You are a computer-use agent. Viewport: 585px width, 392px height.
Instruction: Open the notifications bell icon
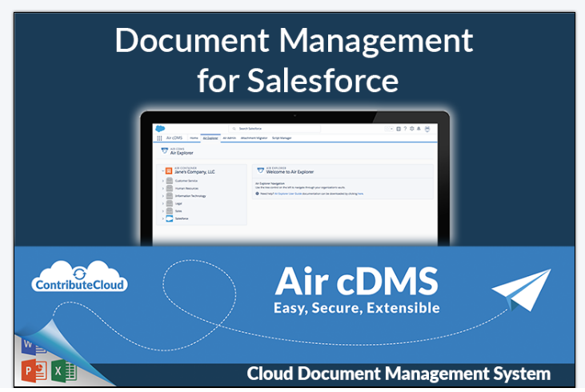coord(419,128)
